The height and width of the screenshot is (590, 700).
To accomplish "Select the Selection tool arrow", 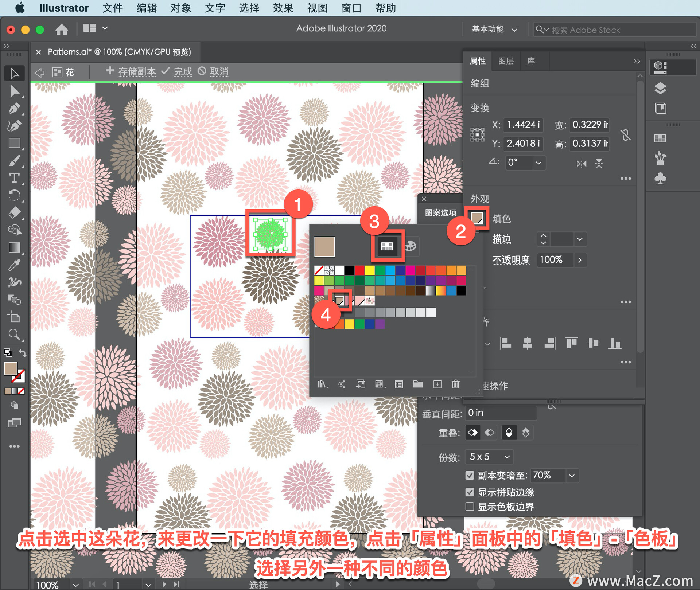I will pyautogui.click(x=15, y=74).
